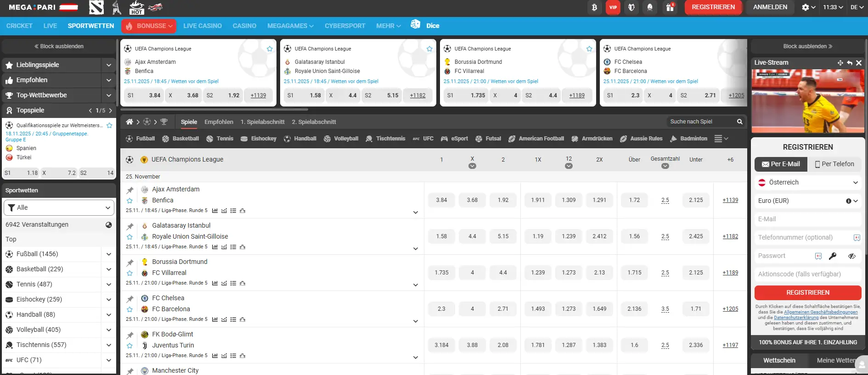Screen dimensions: 868x375
Task: Pin the Galatasaray Istanbul match
Action: click(130, 226)
